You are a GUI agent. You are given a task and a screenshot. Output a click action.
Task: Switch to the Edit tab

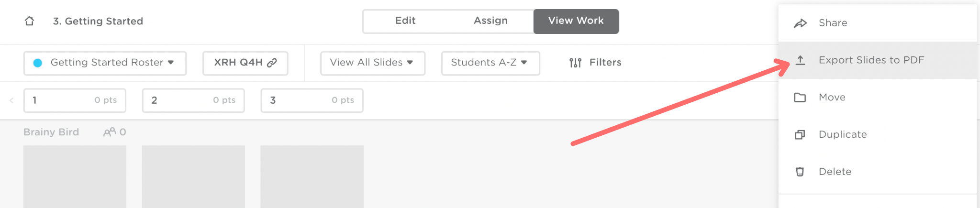point(405,21)
